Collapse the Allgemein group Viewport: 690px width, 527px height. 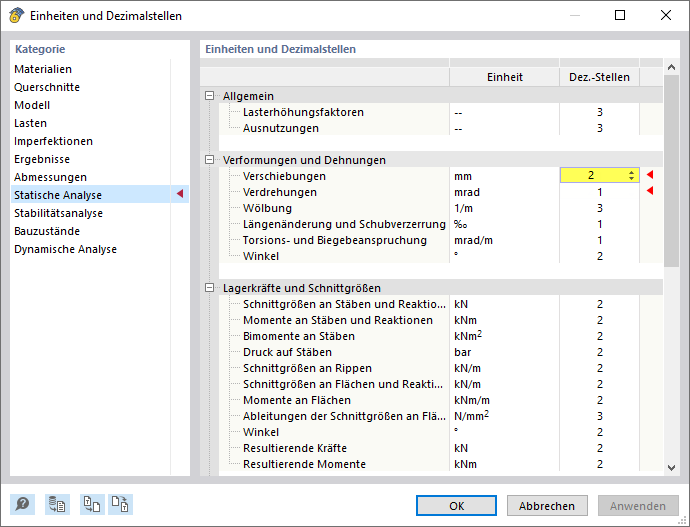[209, 96]
